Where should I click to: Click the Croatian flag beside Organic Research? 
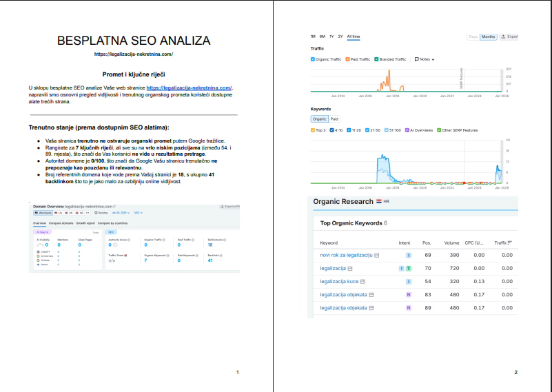click(378, 201)
